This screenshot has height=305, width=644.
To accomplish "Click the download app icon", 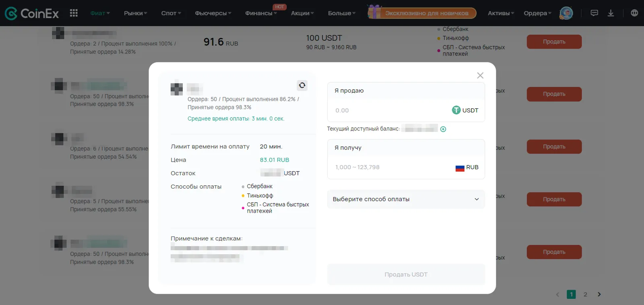I will click(x=611, y=13).
